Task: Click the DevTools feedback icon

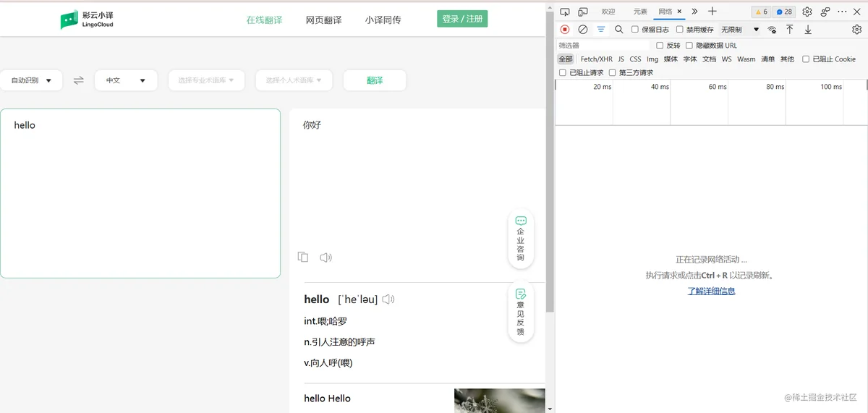Action: 825,12
